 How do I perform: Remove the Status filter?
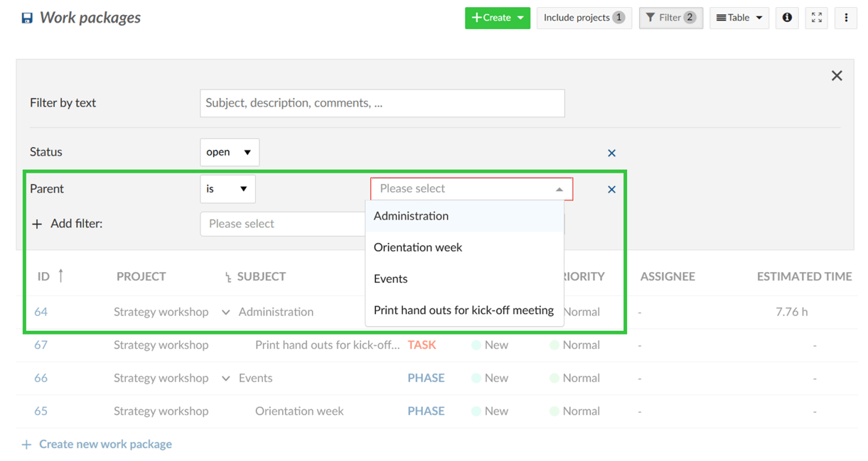click(x=611, y=153)
